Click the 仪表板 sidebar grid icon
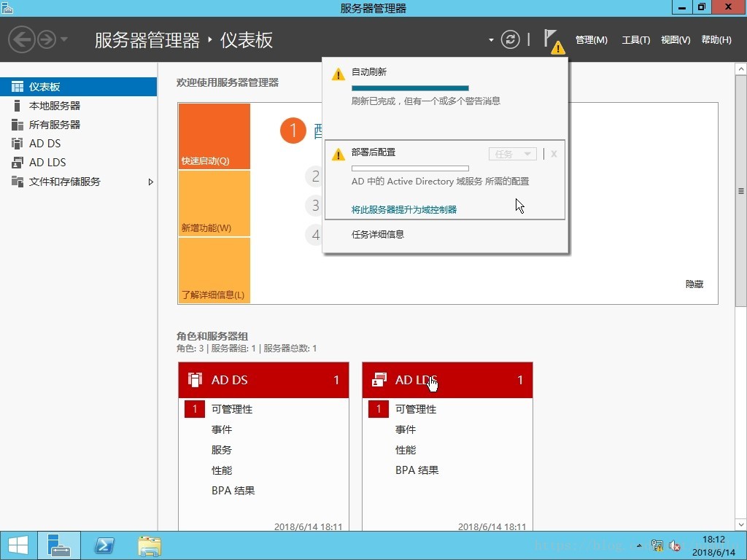 18,87
